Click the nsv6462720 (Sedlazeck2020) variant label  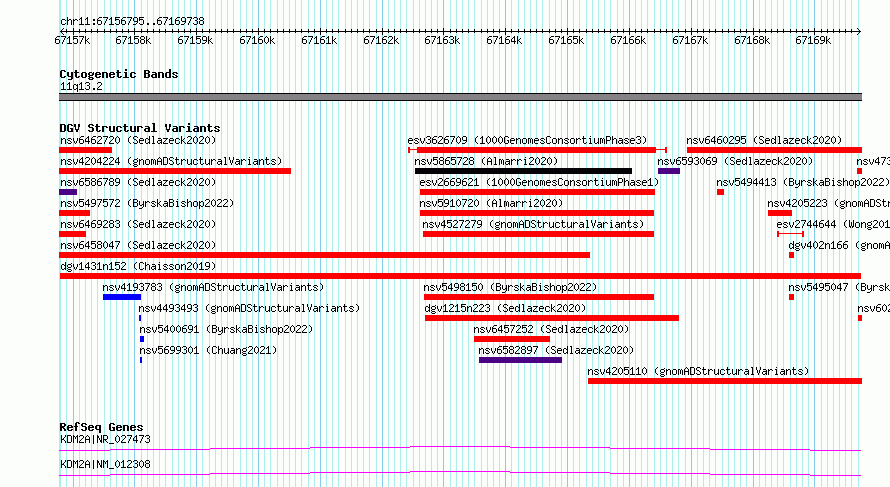point(138,140)
